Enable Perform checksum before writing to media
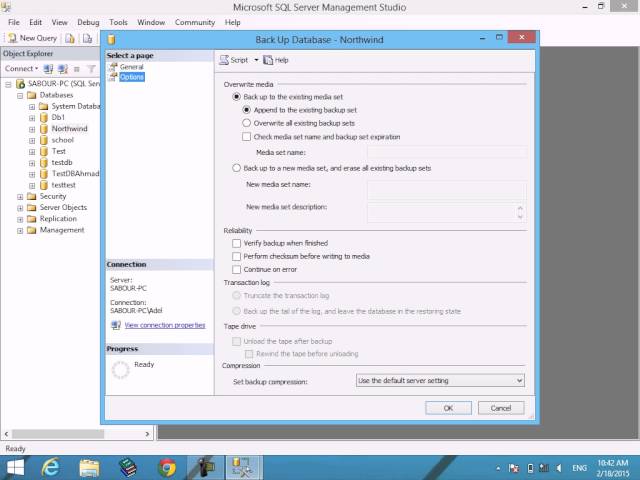 [x=236, y=256]
